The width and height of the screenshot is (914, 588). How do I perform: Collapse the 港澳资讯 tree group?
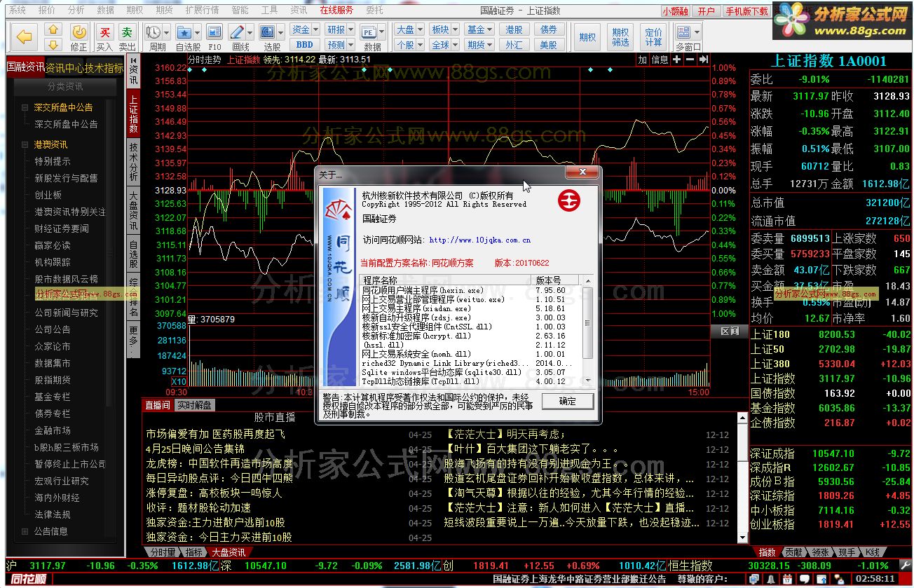pyautogui.click(x=26, y=145)
